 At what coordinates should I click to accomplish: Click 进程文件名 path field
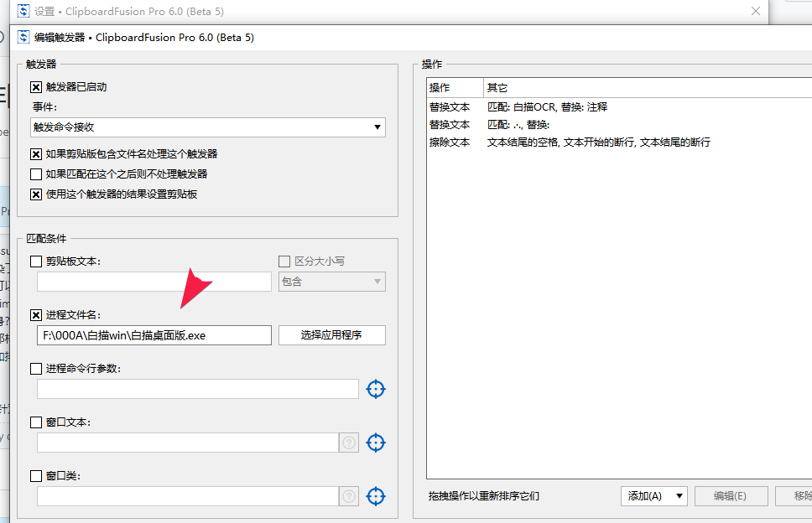coord(154,335)
